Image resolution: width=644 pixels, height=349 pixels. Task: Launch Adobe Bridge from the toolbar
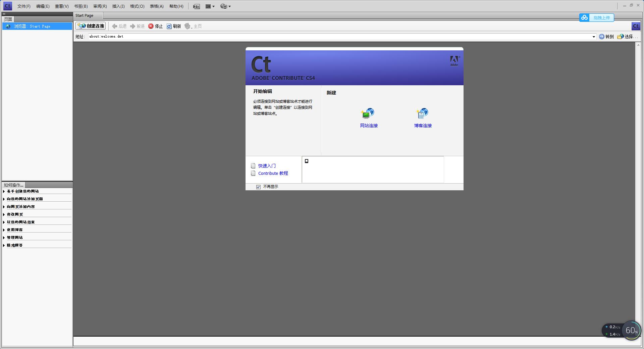click(196, 6)
